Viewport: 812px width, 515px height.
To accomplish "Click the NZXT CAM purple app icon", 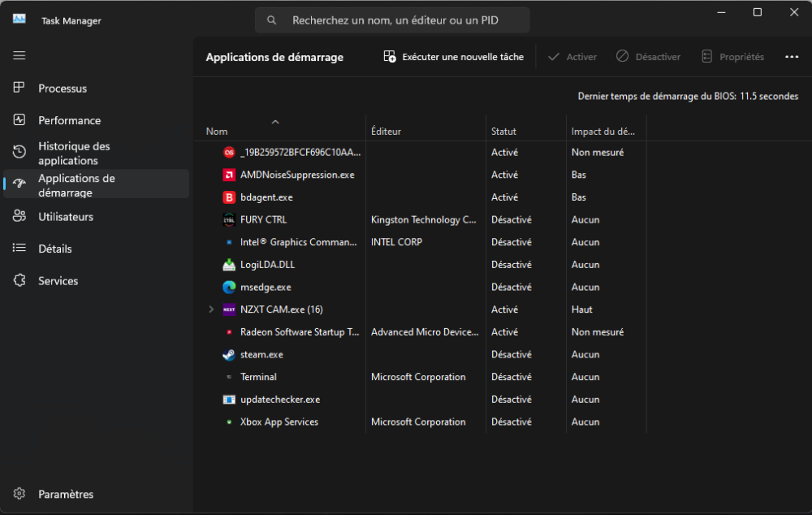I will pyautogui.click(x=229, y=309).
